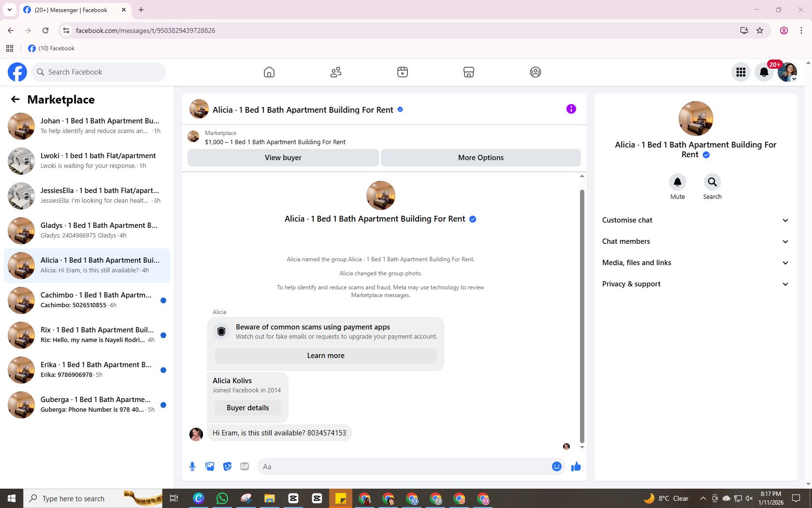Open the nine-dot Menu grid
Screen dimensions: 812x508
click(x=741, y=72)
